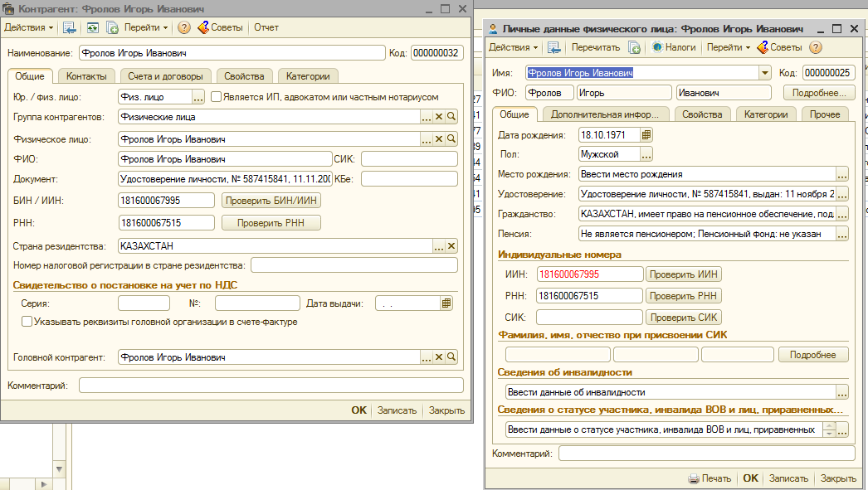The width and height of the screenshot is (868, 490).
Task: Switch to Счета и договоры tab
Action: click(165, 76)
